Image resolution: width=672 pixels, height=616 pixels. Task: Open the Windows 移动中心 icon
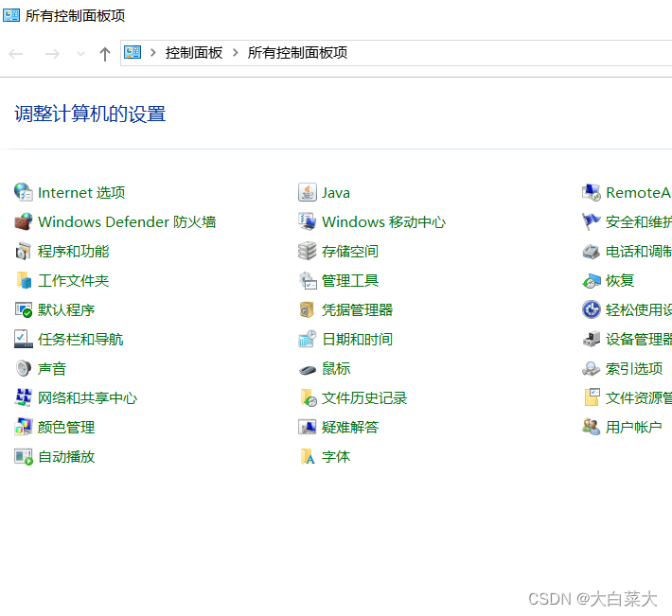[x=308, y=222]
